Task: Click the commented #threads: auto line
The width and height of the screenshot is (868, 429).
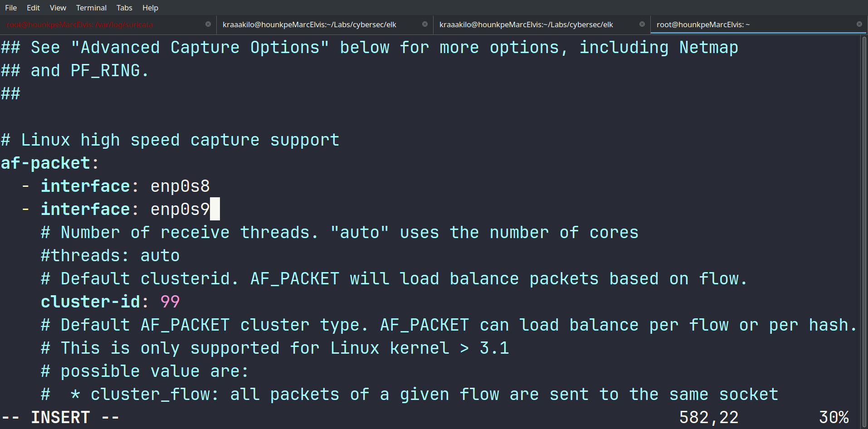Action: coord(110,256)
